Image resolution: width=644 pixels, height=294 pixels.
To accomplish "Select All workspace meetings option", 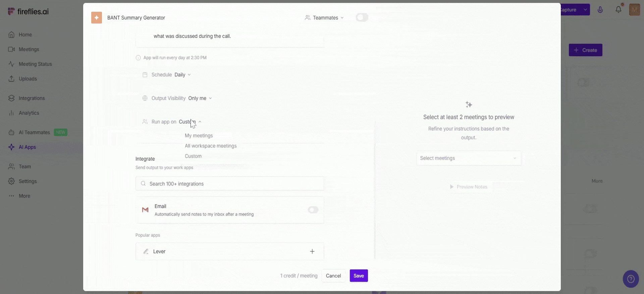I will 211,146.
